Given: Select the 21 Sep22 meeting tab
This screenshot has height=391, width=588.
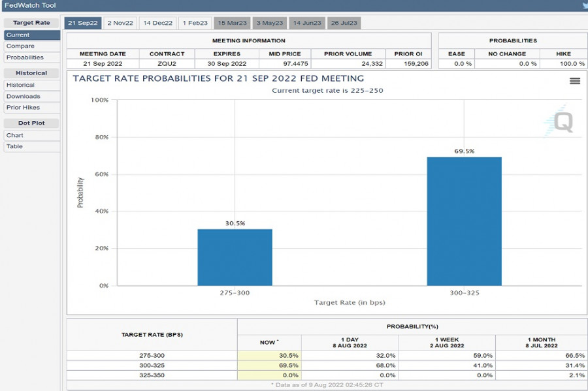Looking at the screenshot, I should click(x=82, y=23).
